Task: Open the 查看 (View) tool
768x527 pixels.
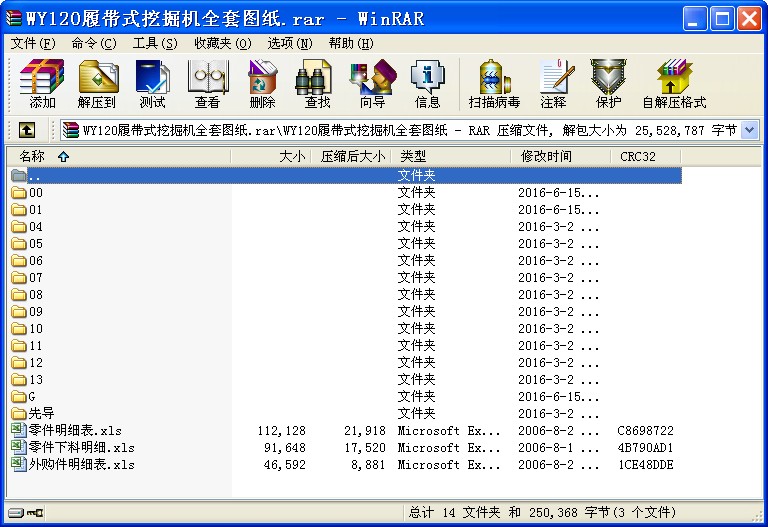Action: point(208,84)
